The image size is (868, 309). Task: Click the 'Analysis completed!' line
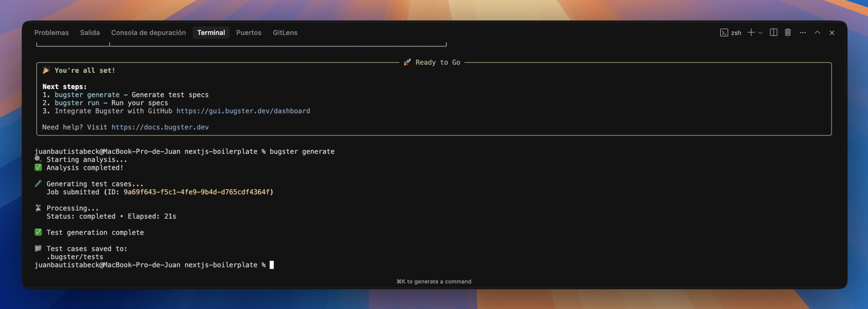coord(85,168)
